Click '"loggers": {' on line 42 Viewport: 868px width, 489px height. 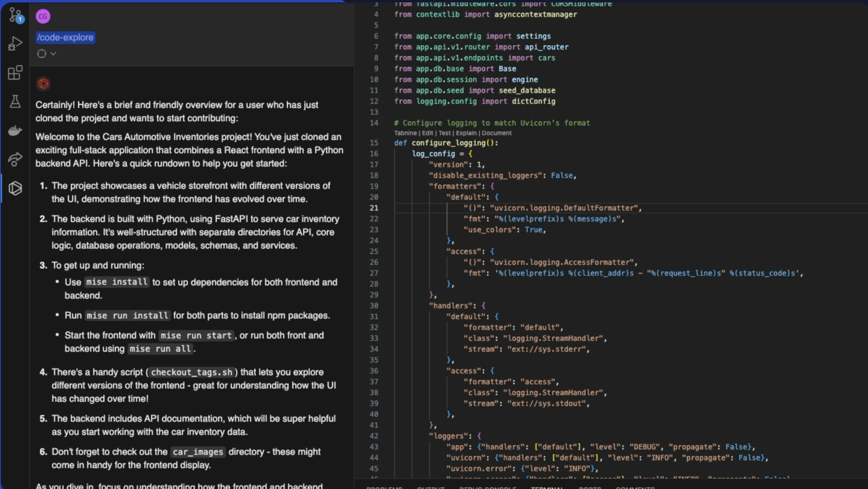(x=455, y=436)
